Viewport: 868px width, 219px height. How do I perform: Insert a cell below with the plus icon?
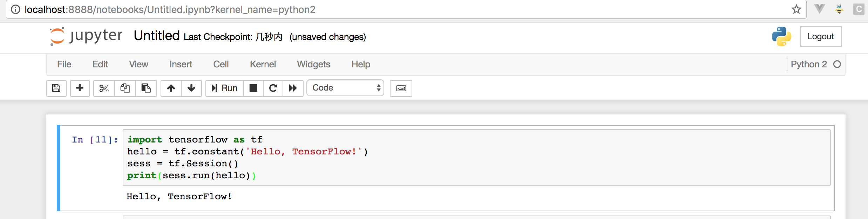[80, 88]
